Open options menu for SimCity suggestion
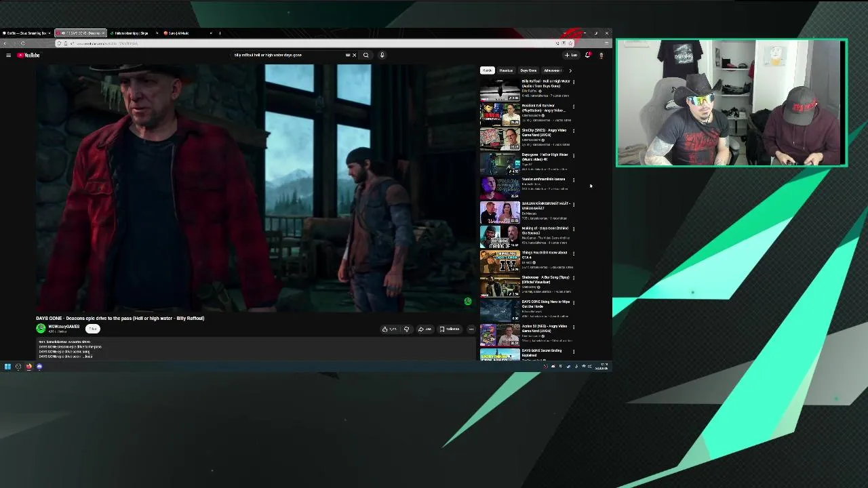This screenshot has width=868, height=488. click(x=574, y=131)
